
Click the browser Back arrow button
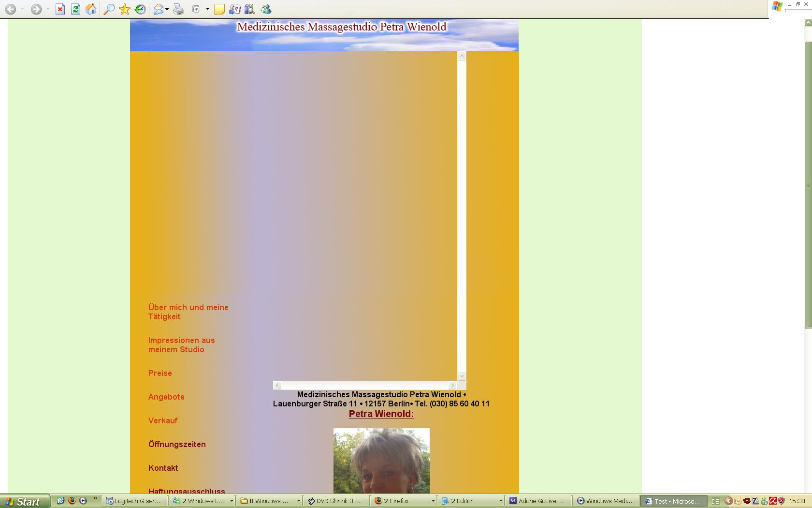10,9
